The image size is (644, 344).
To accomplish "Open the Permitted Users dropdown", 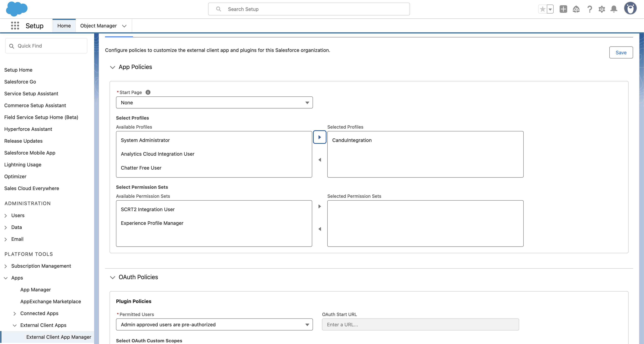I will click(214, 324).
